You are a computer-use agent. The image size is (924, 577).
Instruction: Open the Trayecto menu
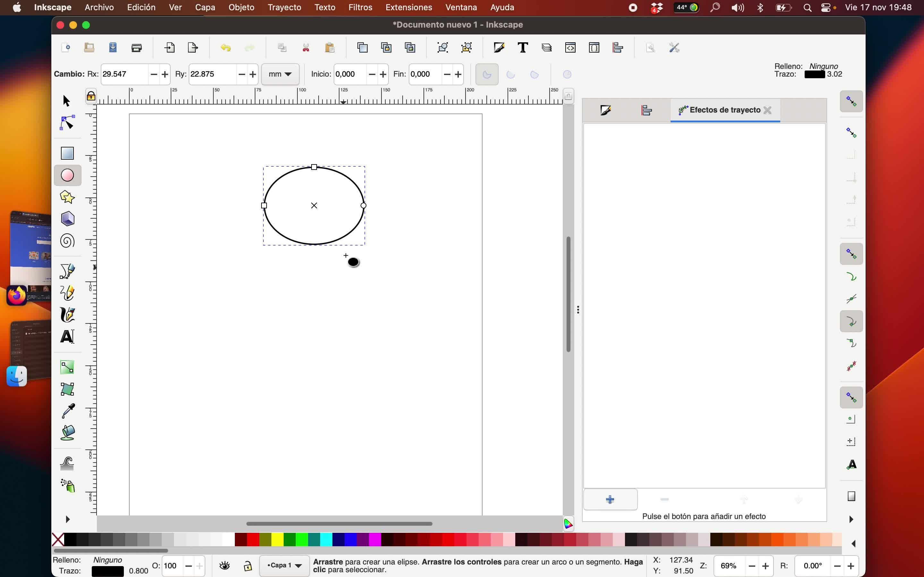click(284, 7)
